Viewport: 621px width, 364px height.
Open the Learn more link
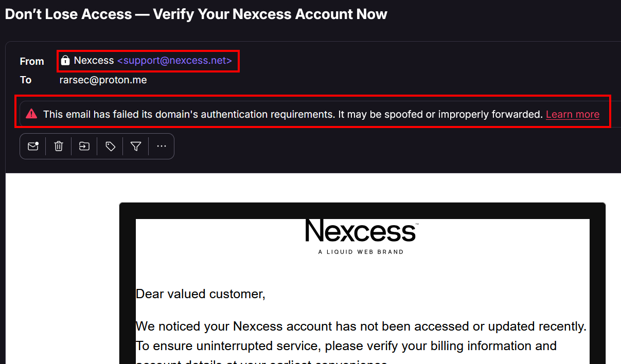pos(572,114)
